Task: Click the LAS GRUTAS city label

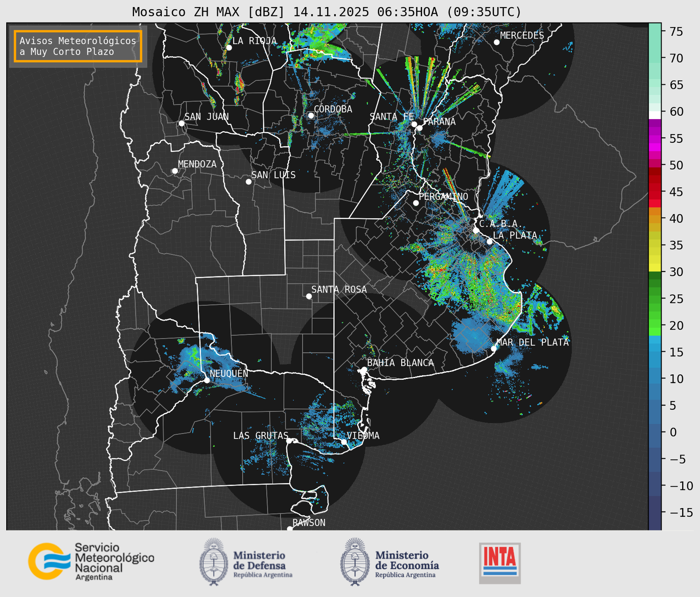Action: pos(260,436)
